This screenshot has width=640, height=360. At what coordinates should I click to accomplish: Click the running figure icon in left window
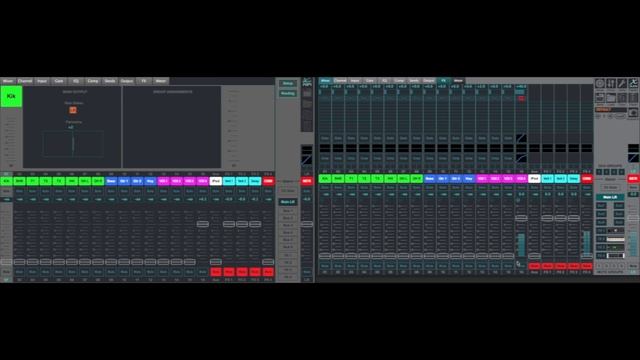[x=307, y=82]
